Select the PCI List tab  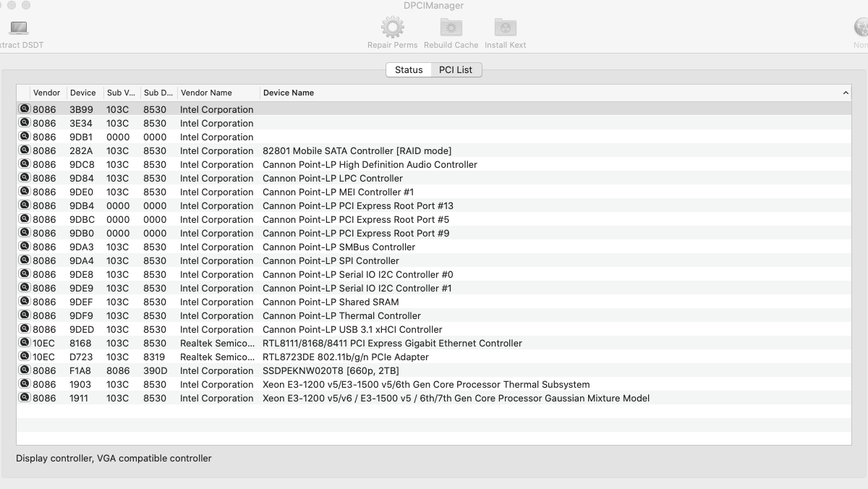coord(456,69)
